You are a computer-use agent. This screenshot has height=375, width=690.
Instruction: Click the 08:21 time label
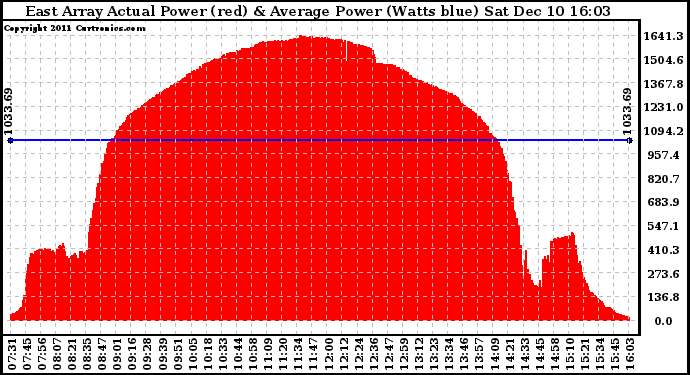pos(73,354)
